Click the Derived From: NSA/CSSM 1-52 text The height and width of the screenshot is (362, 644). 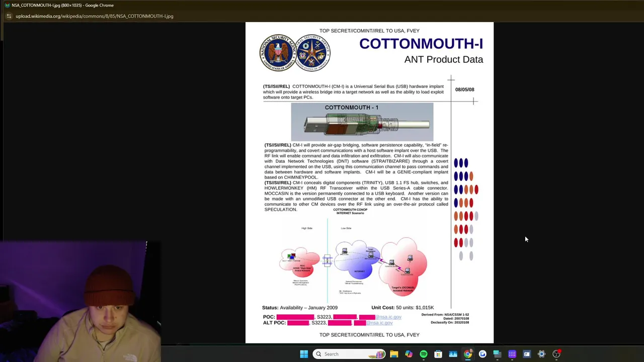point(445,315)
